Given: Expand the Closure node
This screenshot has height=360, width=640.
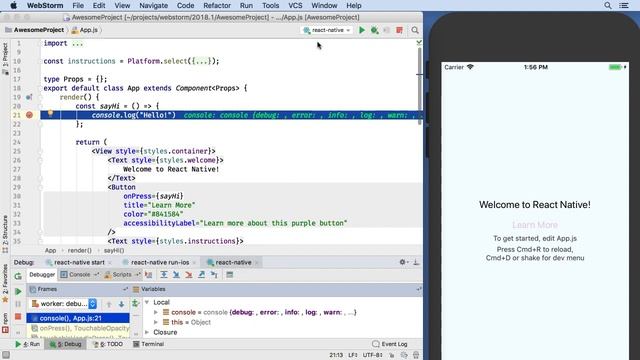Looking at the screenshot, I should (147, 332).
